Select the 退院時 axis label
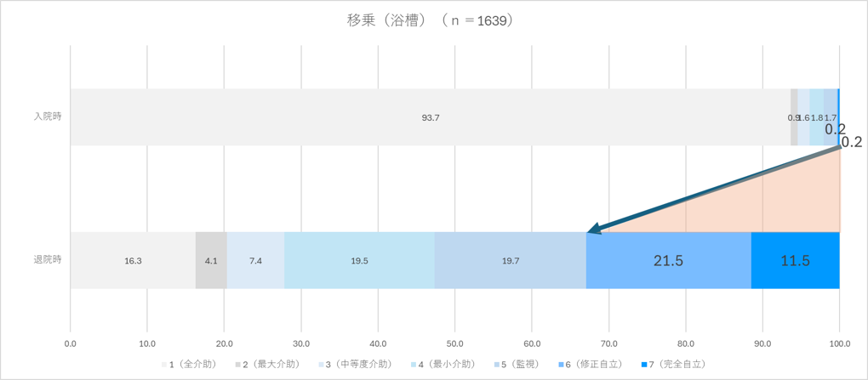The height and width of the screenshot is (380, 868). coord(46,260)
